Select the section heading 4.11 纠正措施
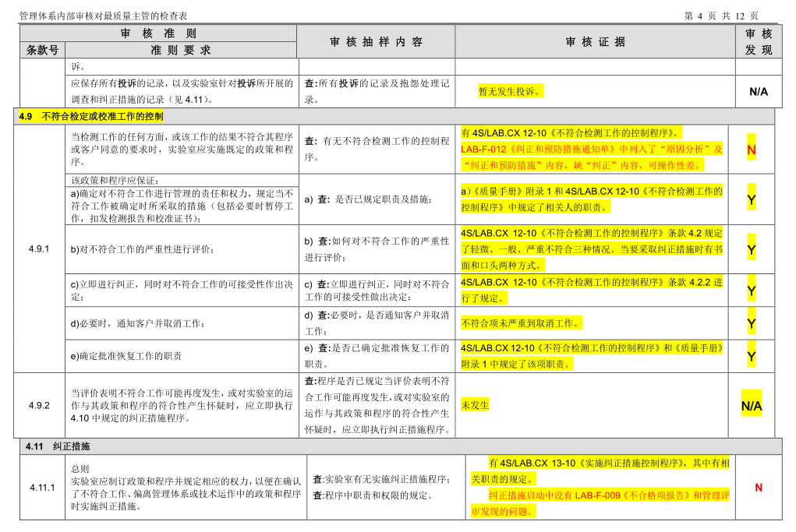This screenshot has width=796, height=532. [58, 446]
